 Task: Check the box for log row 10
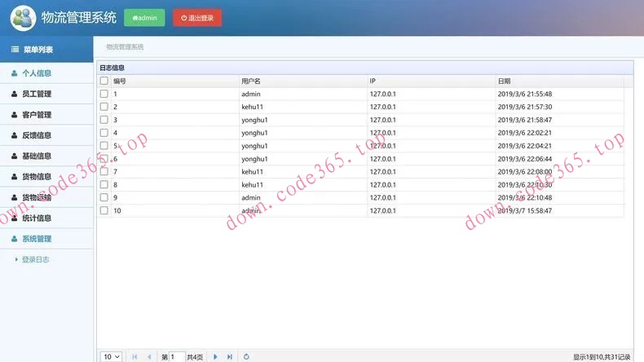104,211
